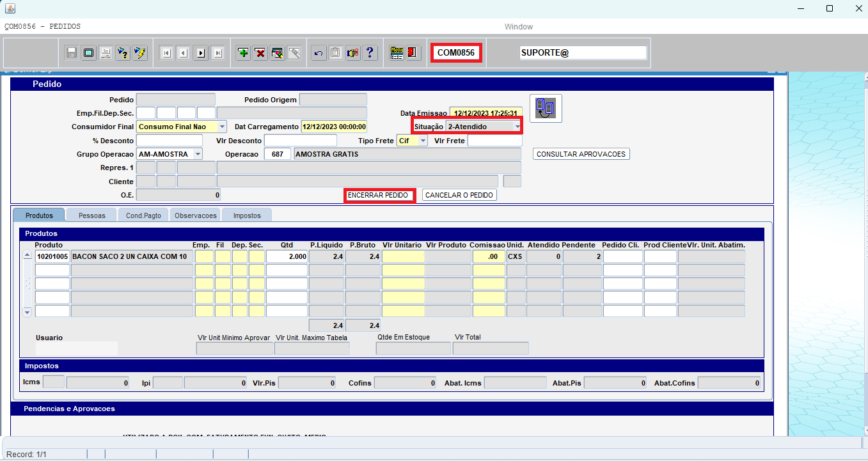The width and height of the screenshot is (868, 461).
Task: Click the red Exit door icon
Action: pos(413,53)
